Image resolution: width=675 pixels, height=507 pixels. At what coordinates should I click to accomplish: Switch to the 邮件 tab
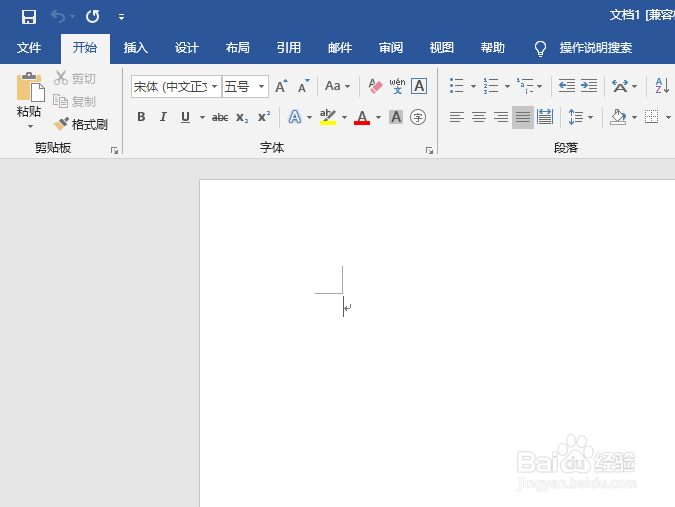click(x=340, y=47)
